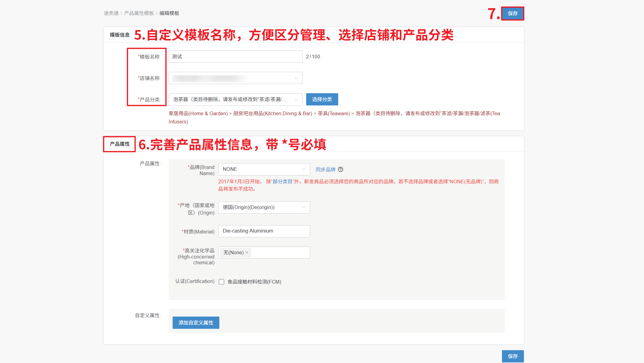Click chevron arrow of 店铺名称 dropdown
Viewport: 644px width, 363px height.
coord(296,78)
